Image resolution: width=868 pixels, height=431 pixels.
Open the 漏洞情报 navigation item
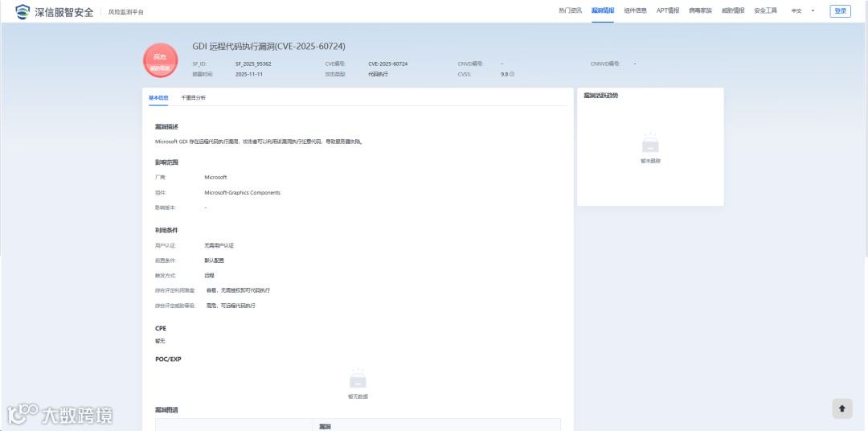click(x=602, y=10)
